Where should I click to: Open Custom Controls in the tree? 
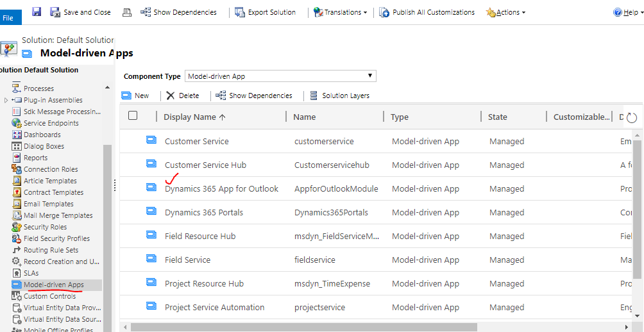click(49, 296)
